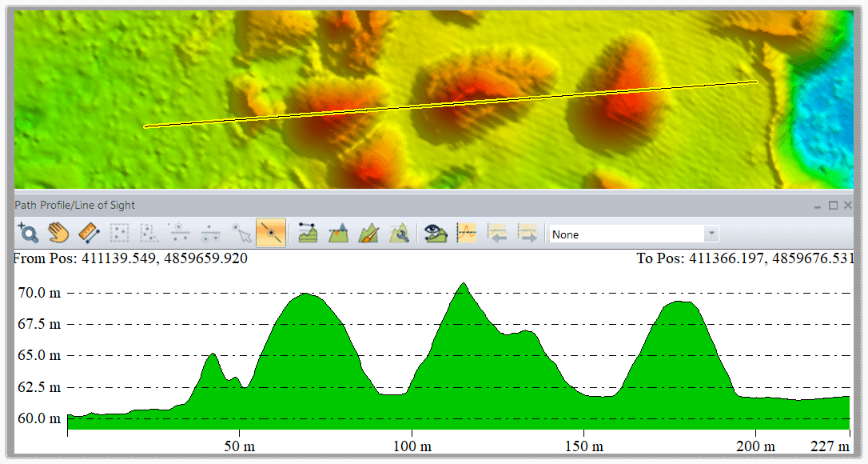Click the yellow path line on the map
This screenshot has width=868, height=464.
[451, 104]
